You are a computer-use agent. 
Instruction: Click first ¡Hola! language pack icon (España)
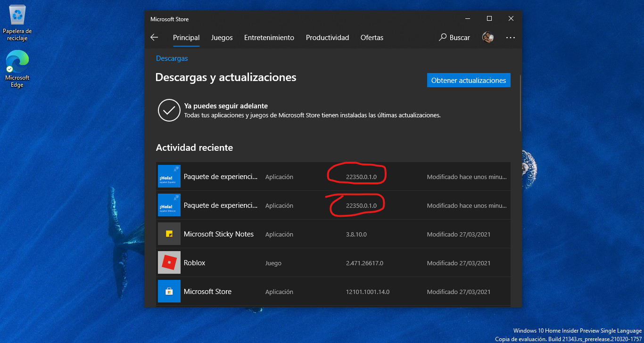point(169,177)
